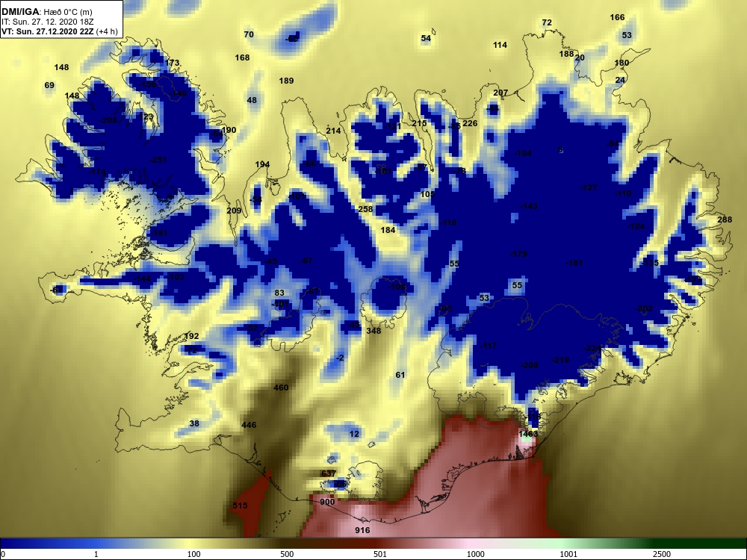This screenshot has width=747, height=560.
Task: Click the 214 map value
Action: (x=333, y=131)
